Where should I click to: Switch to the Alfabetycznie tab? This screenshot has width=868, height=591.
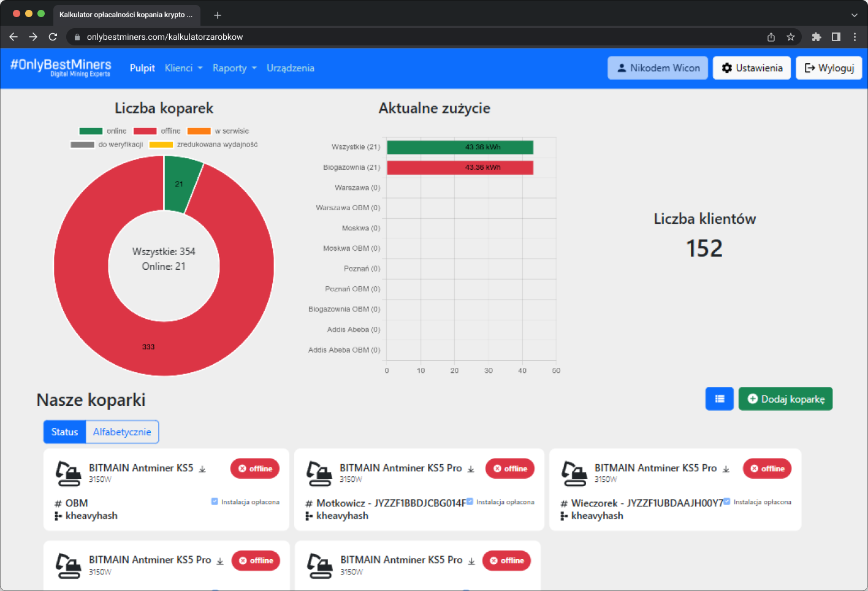(122, 432)
